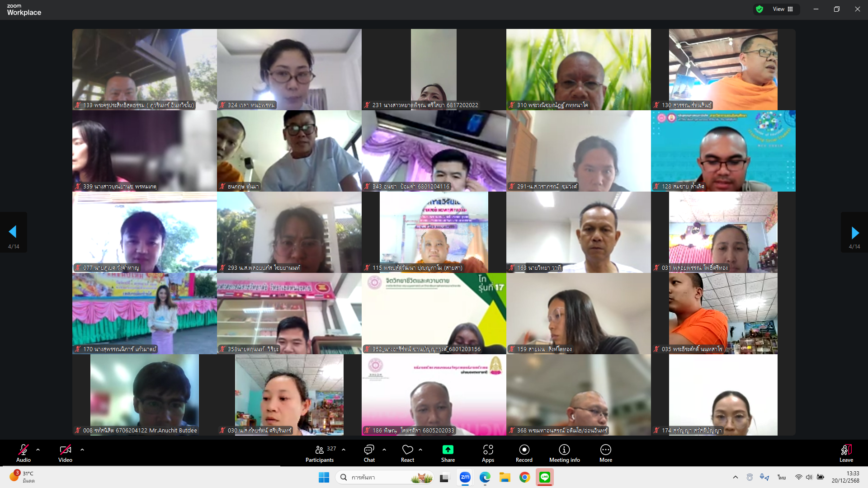The height and width of the screenshot is (488, 868).
Task: Open the Apps icon
Action: (488, 450)
